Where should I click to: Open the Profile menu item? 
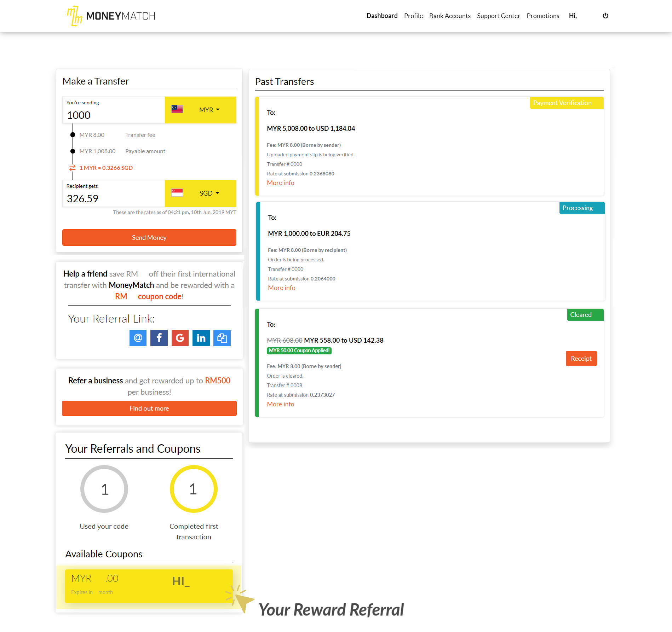[413, 16]
